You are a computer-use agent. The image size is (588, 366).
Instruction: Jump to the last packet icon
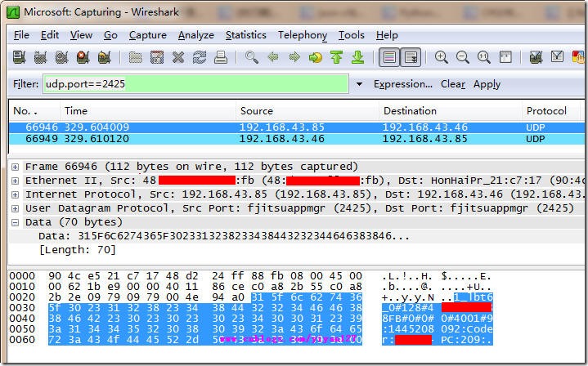(x=358, y=57)
